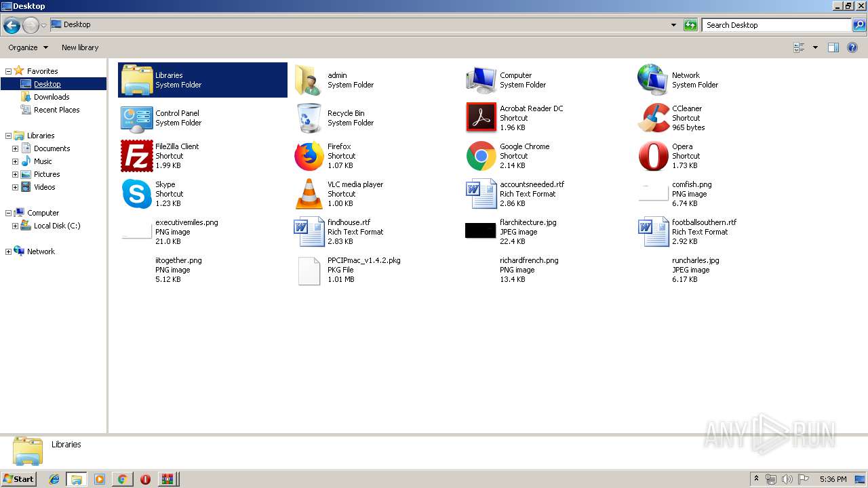Image resolution: width=868 pixels, height=488 pixels.
Task: Select the Acrobat Reader DC shortcut icon
Action: tap(481, 118)
